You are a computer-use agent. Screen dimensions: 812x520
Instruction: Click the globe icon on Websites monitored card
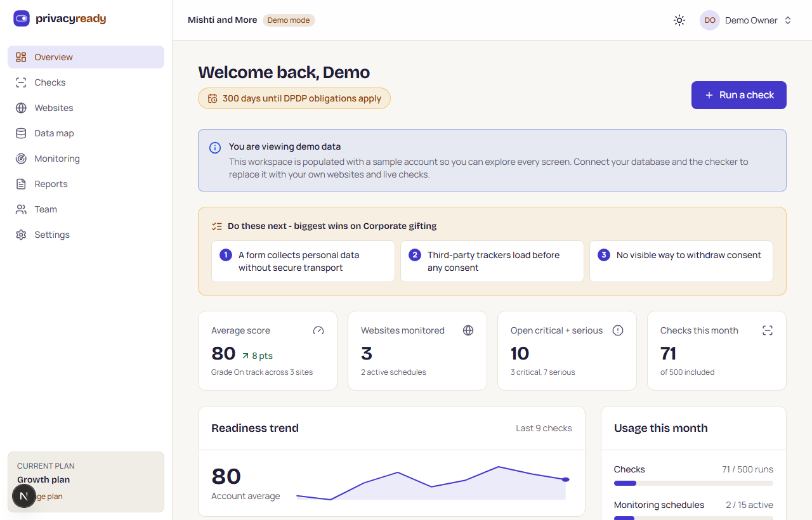[x=468, y=330]
